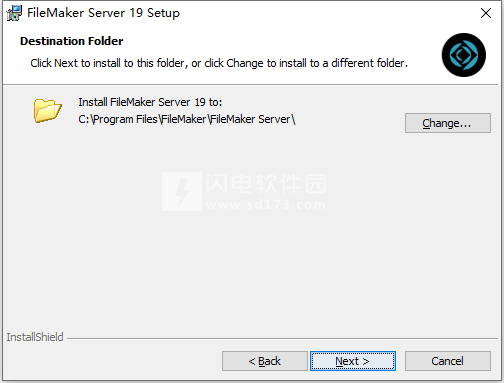Close the FileMaker Server 19 Setup window

pyautogui.click(x=486, y=13)
